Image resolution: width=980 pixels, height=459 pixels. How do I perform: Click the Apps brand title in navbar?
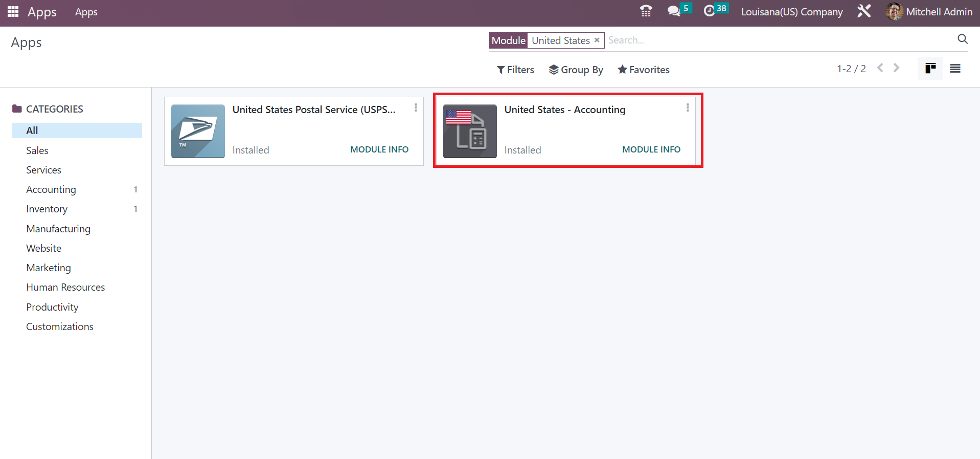click(42, 12)
